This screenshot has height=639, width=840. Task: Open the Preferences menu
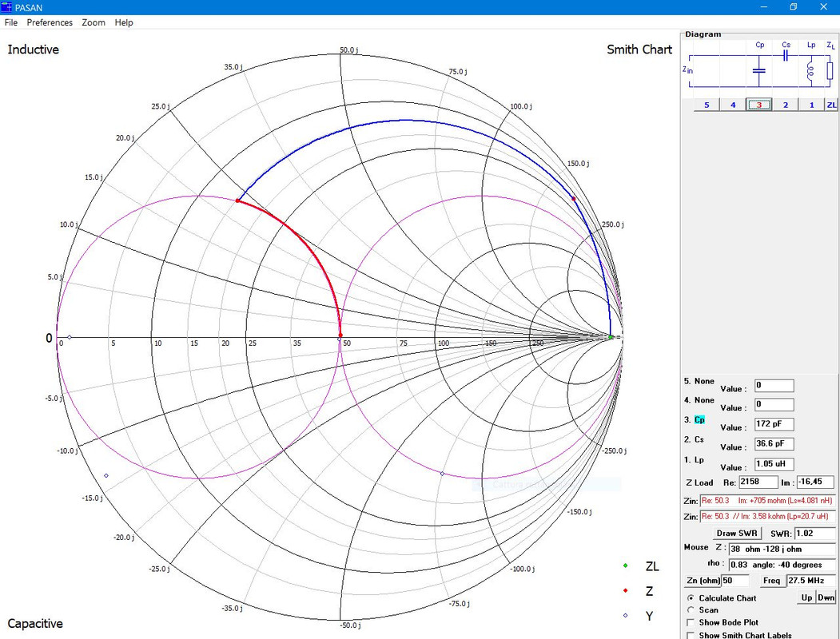click(50, 22)
